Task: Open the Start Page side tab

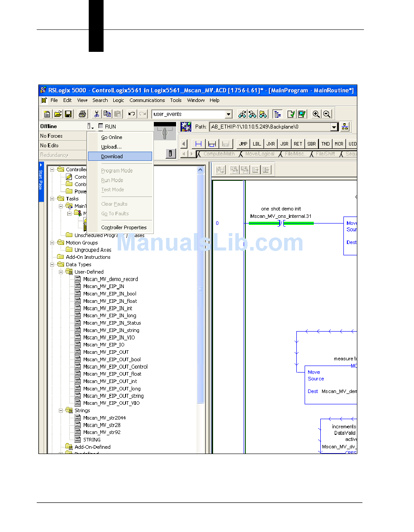Action: [41, 182]
